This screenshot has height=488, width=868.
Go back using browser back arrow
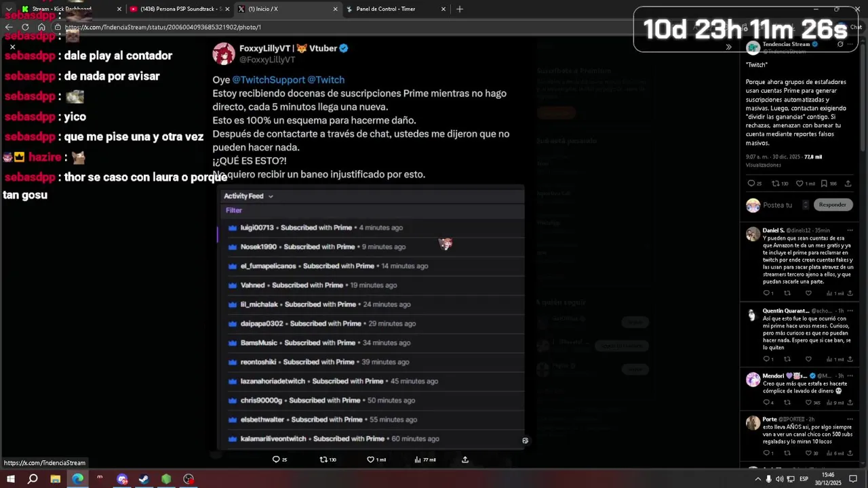[9, 27]
